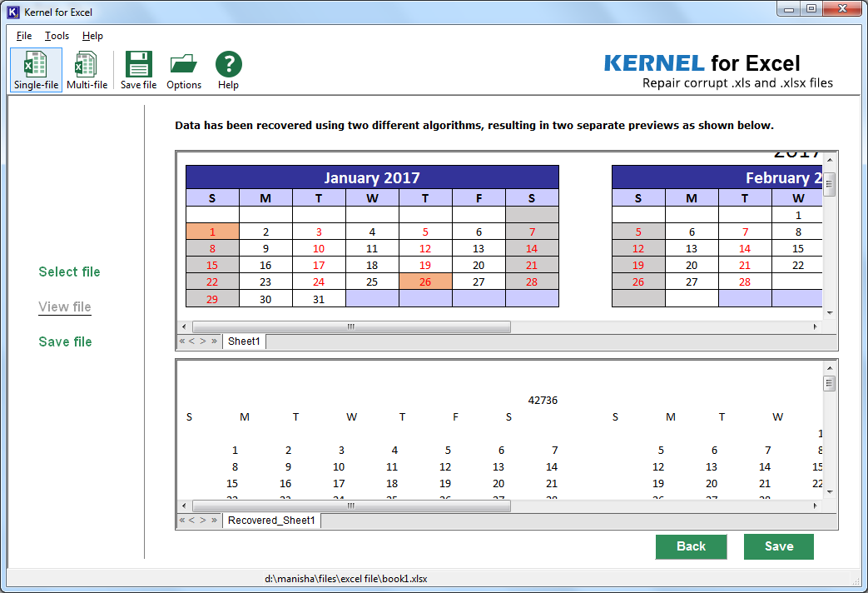Open the File menu
Viewport: 868px width, 593px height.
pos(24,36)
